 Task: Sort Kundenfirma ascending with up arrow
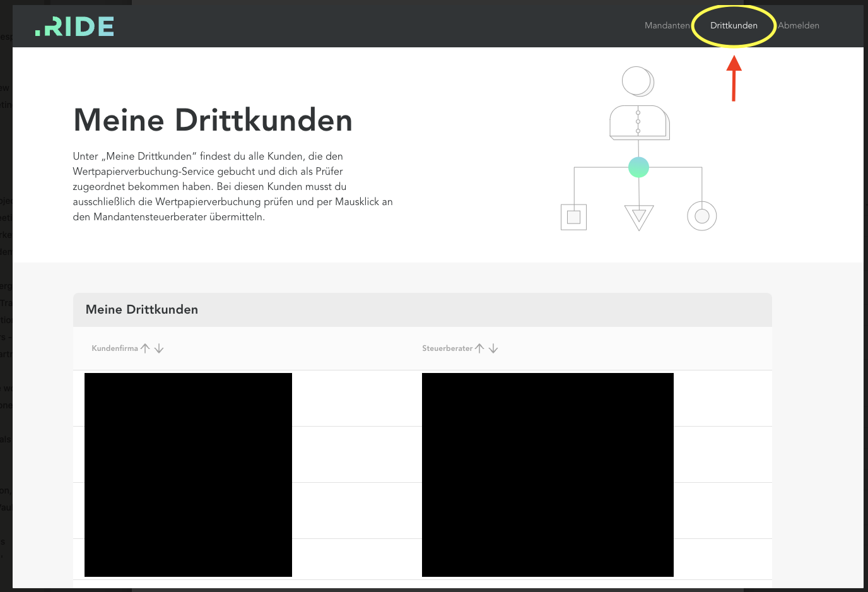(146, 348)
